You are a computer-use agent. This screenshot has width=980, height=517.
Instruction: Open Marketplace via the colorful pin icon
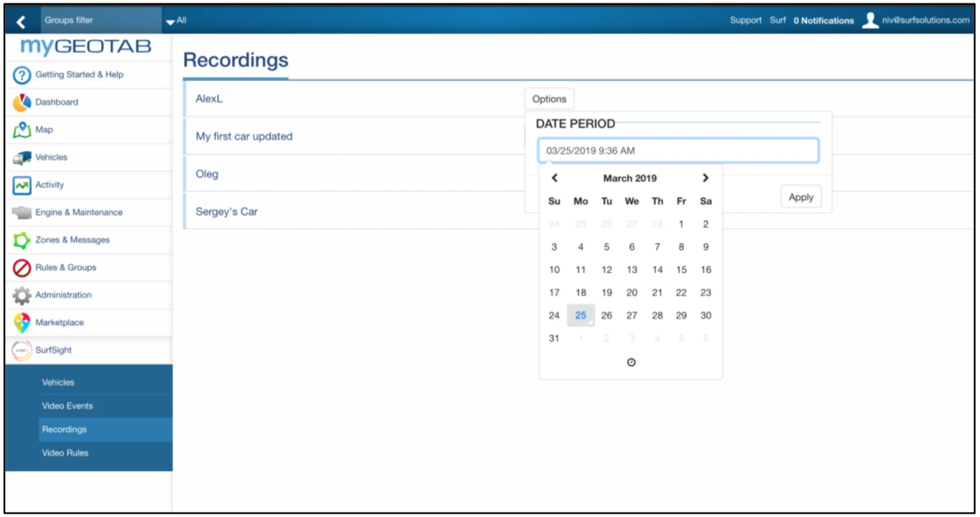coord(22,323)
